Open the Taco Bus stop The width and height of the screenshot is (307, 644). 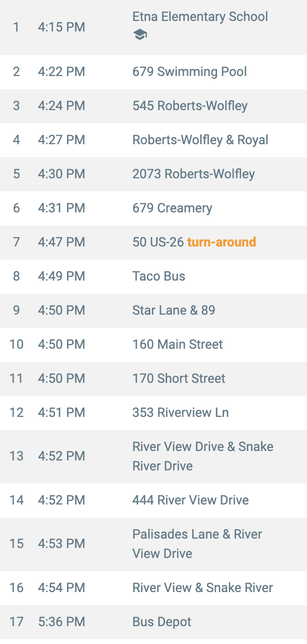tap(153, 276)
